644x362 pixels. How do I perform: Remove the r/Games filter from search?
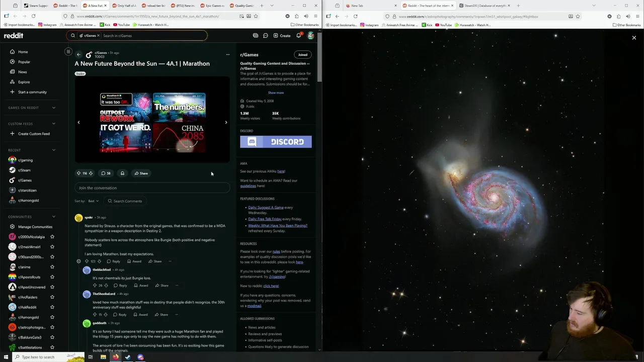[99, 36]
